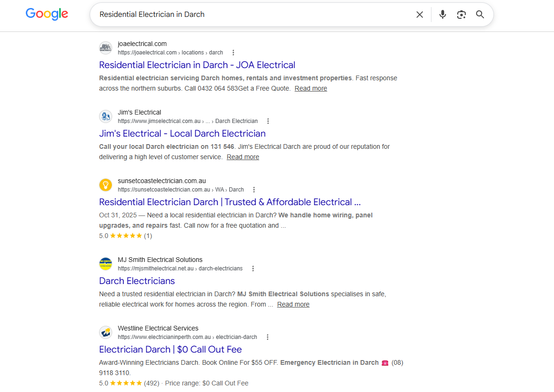Open search by image camera icon

461,15
